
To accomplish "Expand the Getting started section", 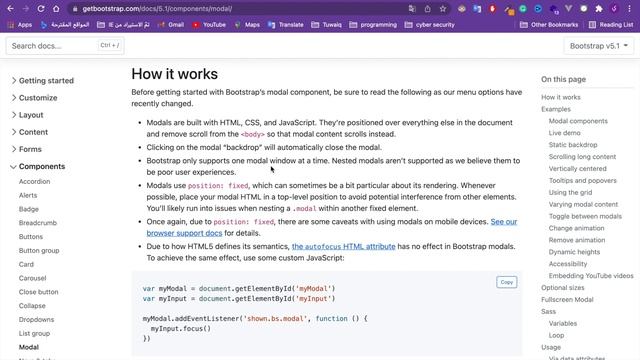I will click(x=43, y=81).
